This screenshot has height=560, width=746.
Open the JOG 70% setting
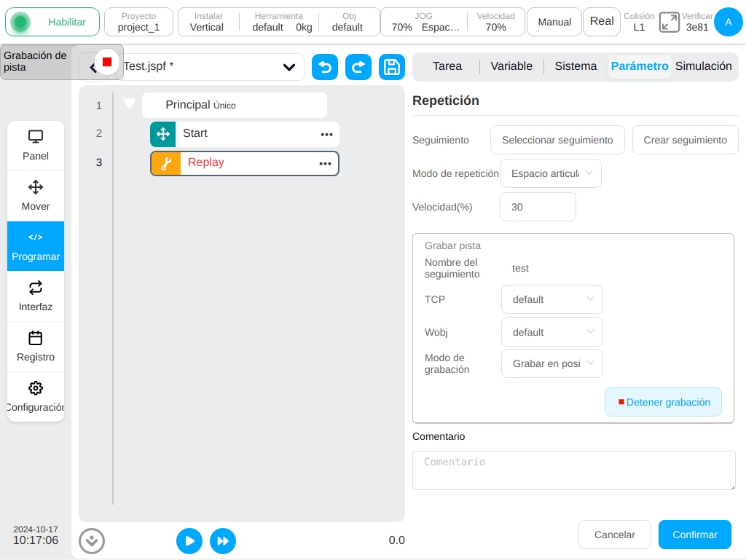pos(425,22)
